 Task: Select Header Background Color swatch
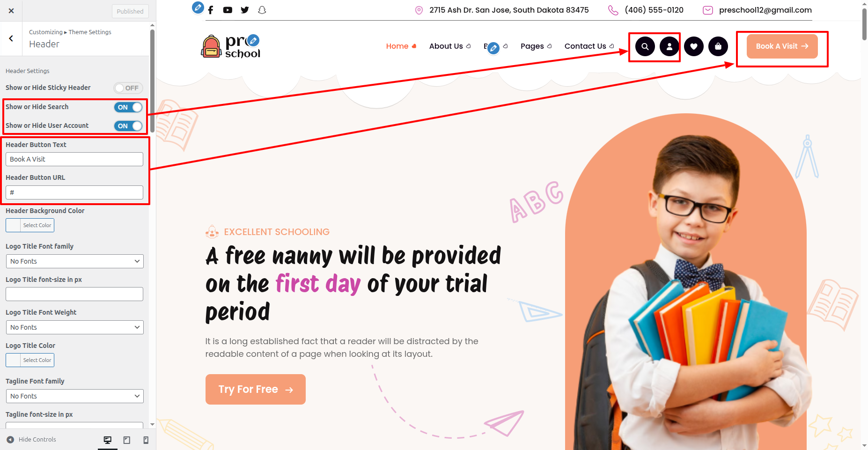click(x=30, y=225)
